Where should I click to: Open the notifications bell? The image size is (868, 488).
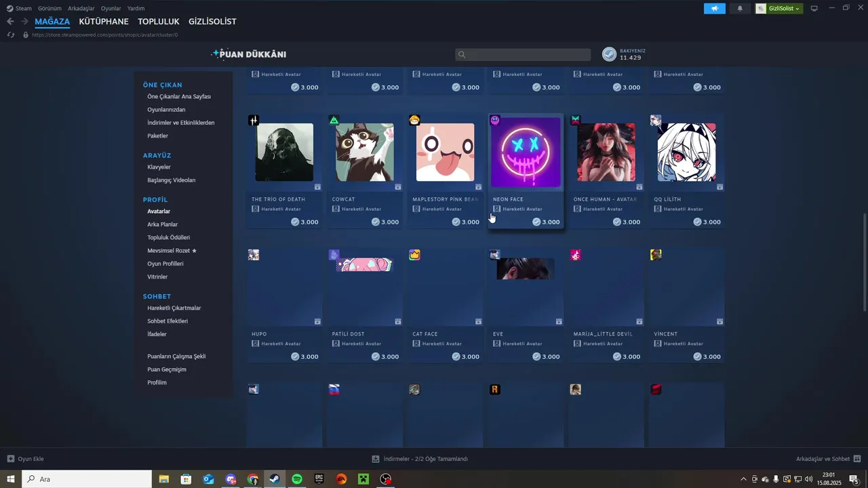pos(740,8)
